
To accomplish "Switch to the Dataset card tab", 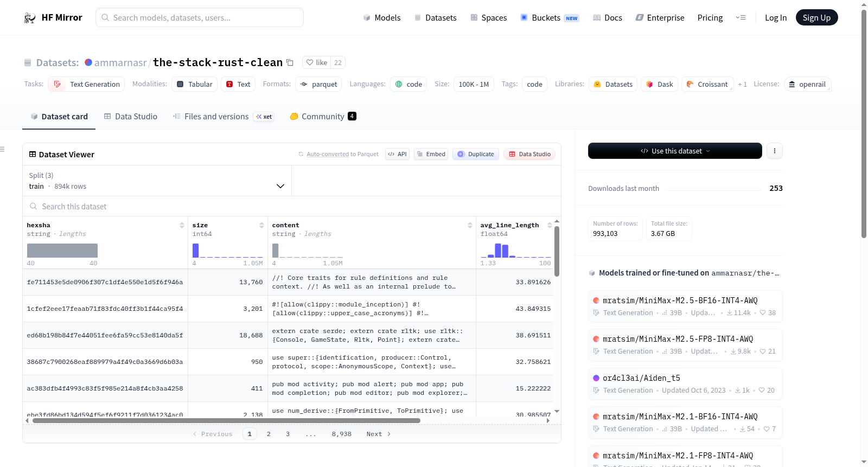I will click(59, 117).
